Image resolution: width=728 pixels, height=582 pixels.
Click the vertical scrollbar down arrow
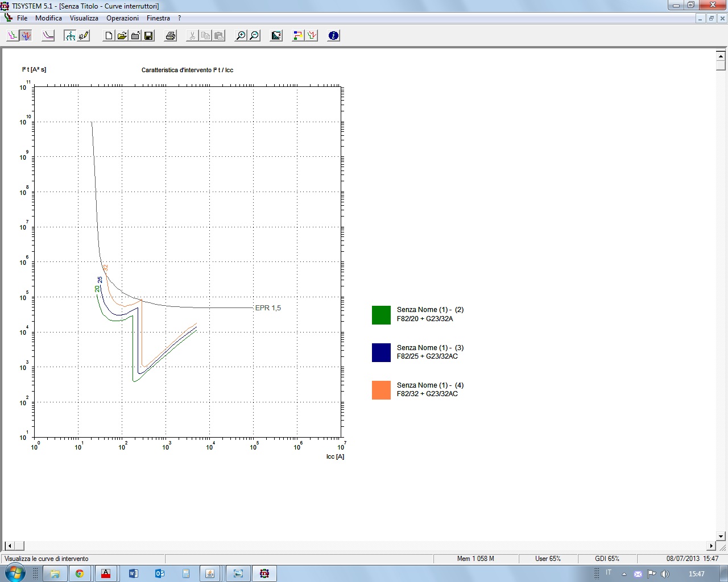pyautogui.click(x=721, y=536)
